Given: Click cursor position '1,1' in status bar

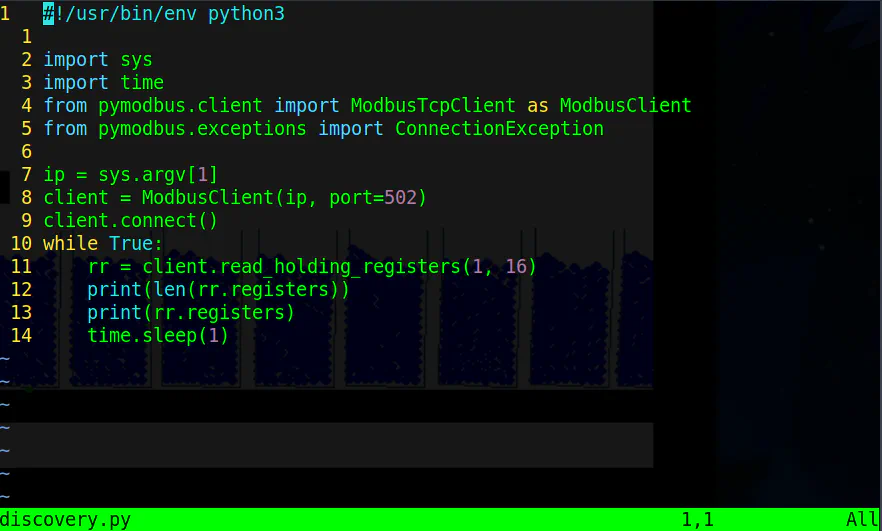Looking at the screenshot, I should 698,519.
